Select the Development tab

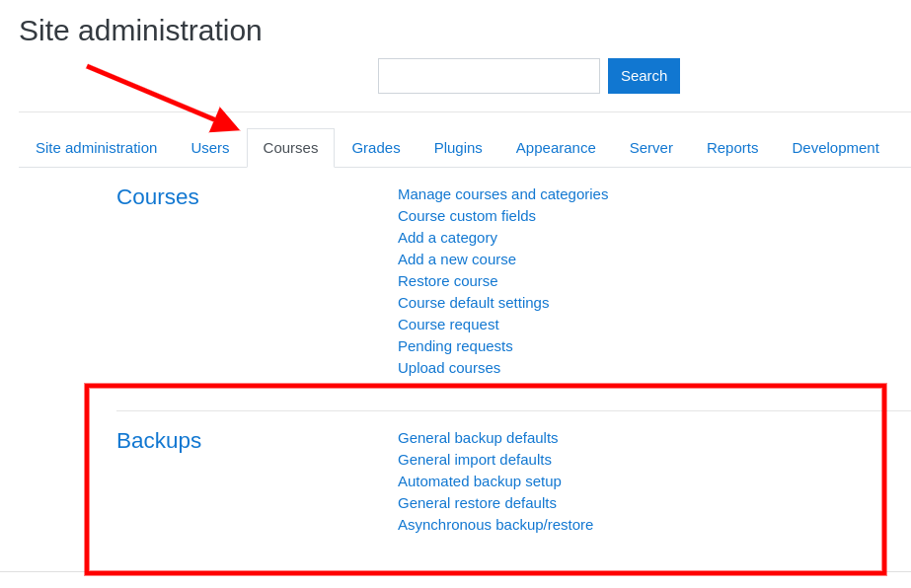835,147
